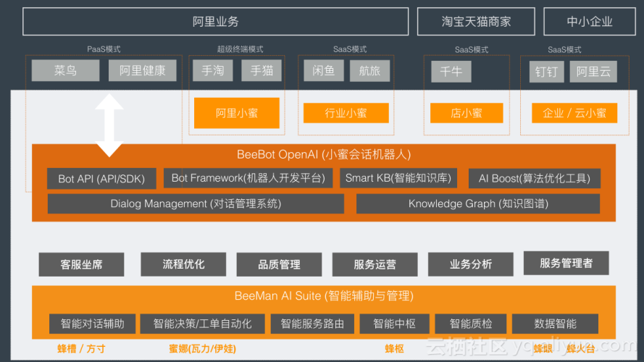The width and height of the screenshot is (644, 362).
Task: Click the 服务管理者 box
Action: [566, 263]
